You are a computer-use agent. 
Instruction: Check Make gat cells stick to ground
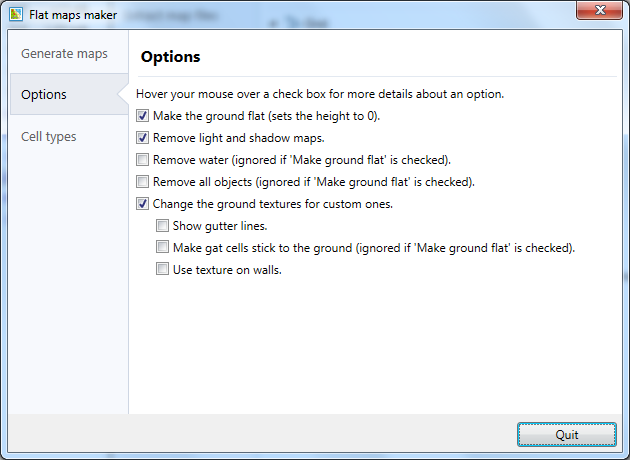162,247
